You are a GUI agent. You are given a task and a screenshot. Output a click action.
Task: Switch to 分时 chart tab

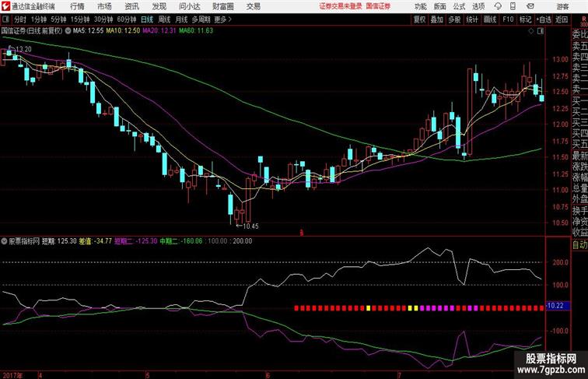(x=20, y=19)
